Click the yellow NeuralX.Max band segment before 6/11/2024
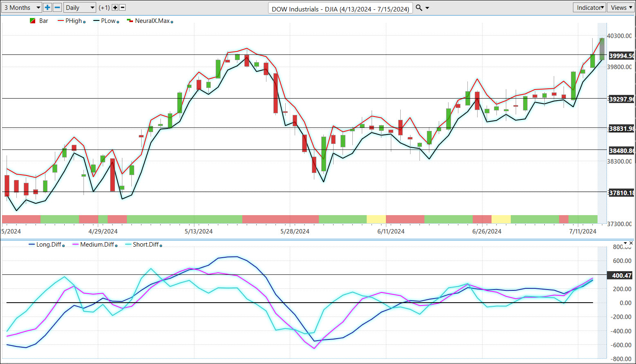Image resolution: width=636 pixels, height=364 pixels. coord(376,219)
